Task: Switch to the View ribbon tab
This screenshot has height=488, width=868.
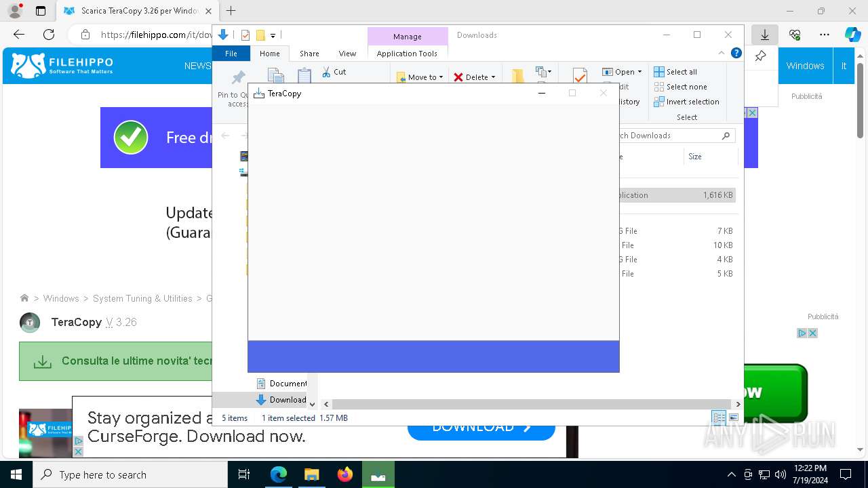Action: click(347, 54)
